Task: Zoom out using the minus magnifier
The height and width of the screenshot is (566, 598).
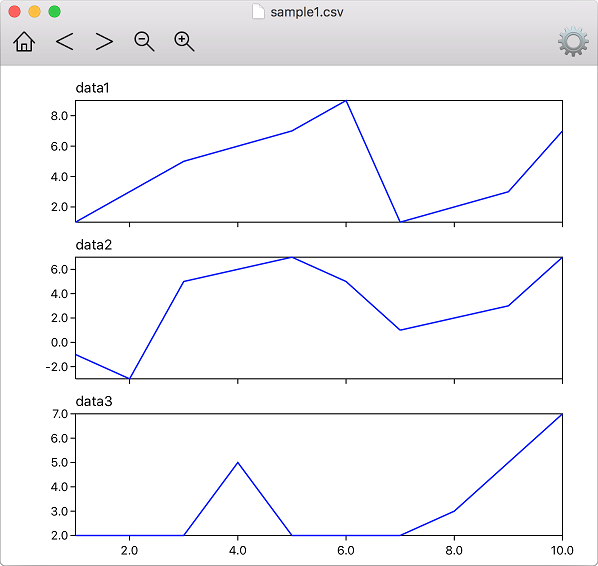Action: (144, 42)
